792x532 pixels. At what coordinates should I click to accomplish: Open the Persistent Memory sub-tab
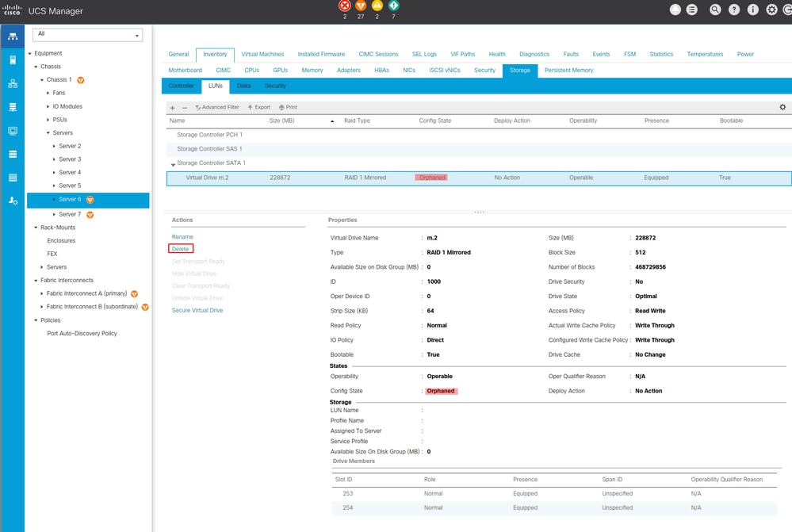pos(568,71)
